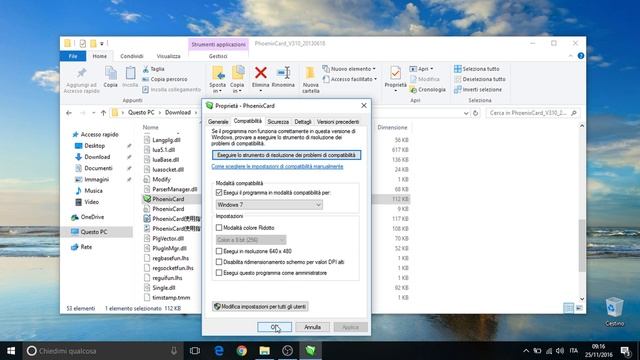This screenshot has height=360, width=640.
Task: Click the refresh icon beside the address bar
Action: click(476, 113)
